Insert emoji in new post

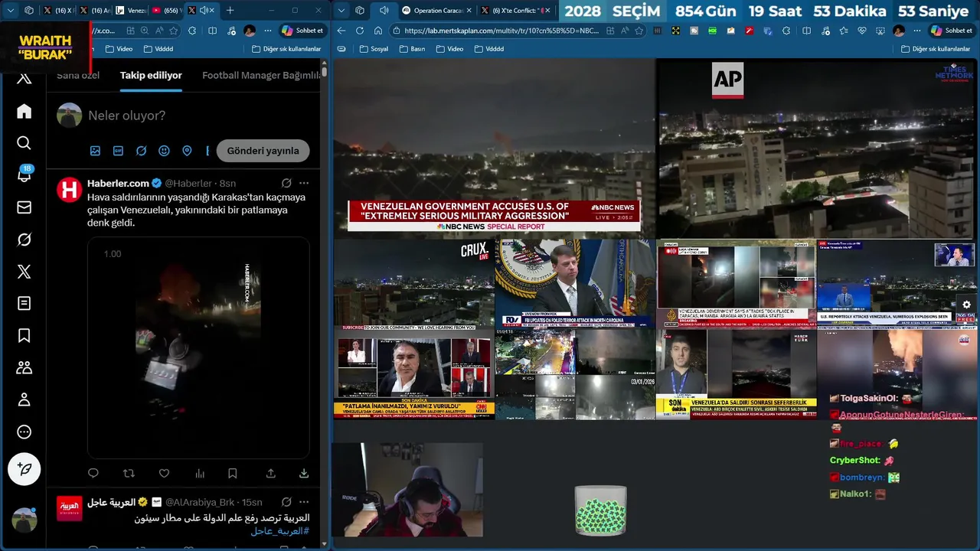click(164, 151)
